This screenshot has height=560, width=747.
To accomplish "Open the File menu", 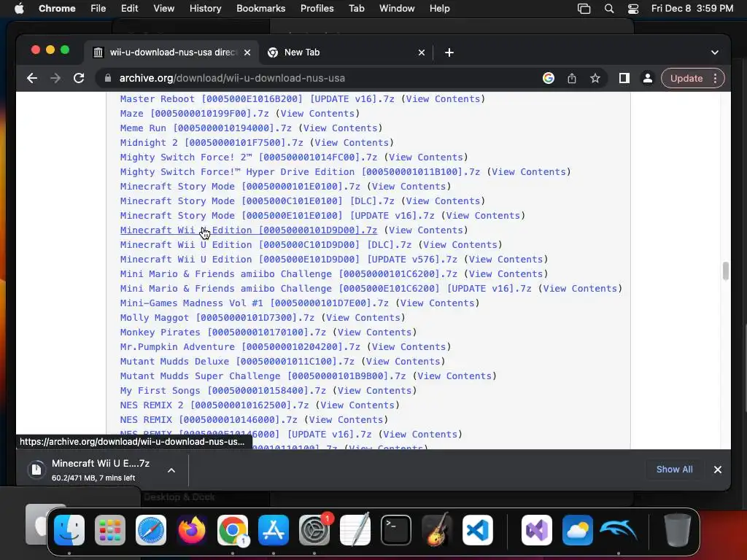I will (98, 9).
